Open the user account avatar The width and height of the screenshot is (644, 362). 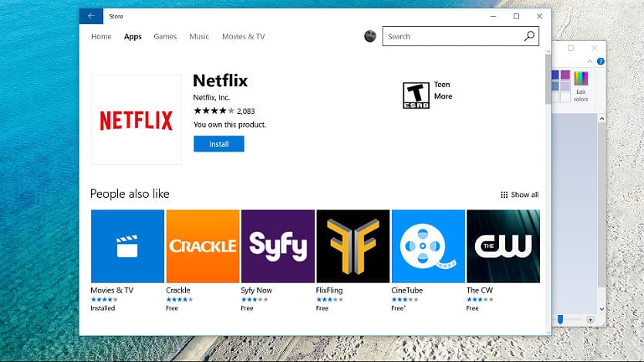[370, 36]
